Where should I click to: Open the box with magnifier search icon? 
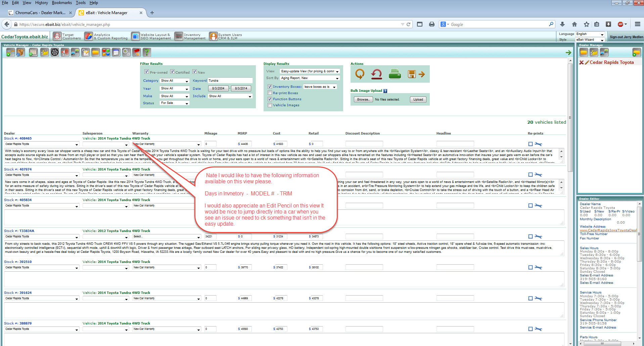[x=21, y=52]
